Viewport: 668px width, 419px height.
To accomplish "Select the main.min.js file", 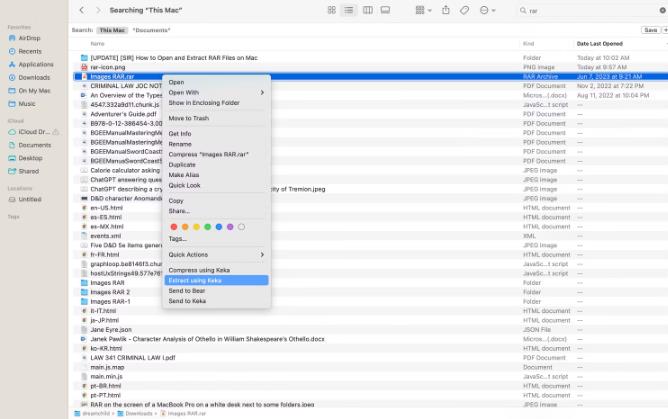I will point(106,376).
